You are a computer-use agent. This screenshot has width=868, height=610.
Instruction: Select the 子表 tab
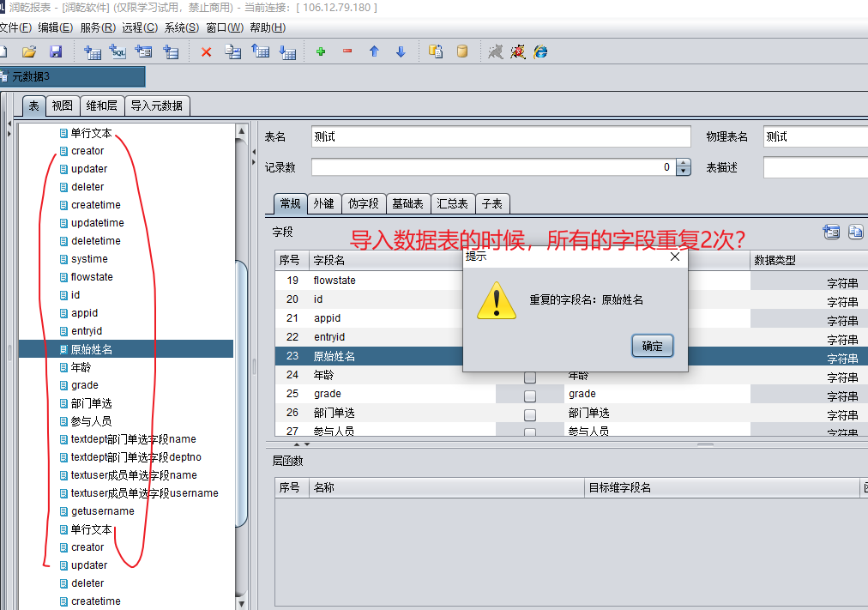(x=492, y=203)
